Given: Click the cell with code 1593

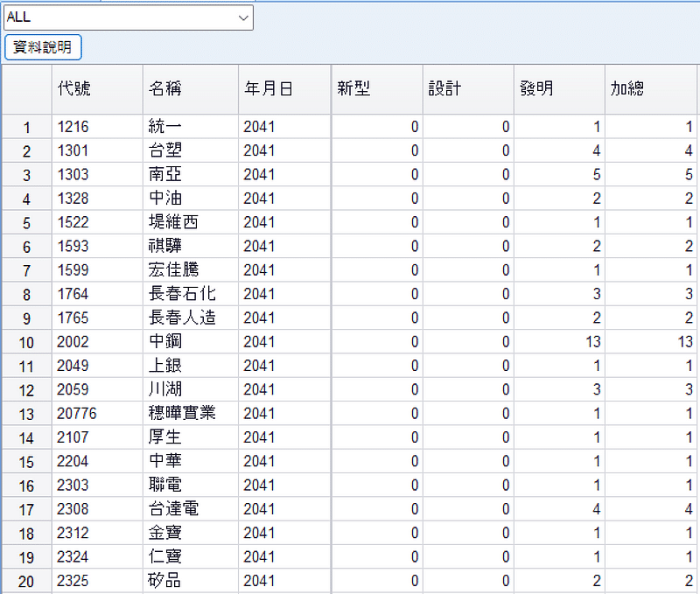Looking at the screenshot, I should 97,247.
